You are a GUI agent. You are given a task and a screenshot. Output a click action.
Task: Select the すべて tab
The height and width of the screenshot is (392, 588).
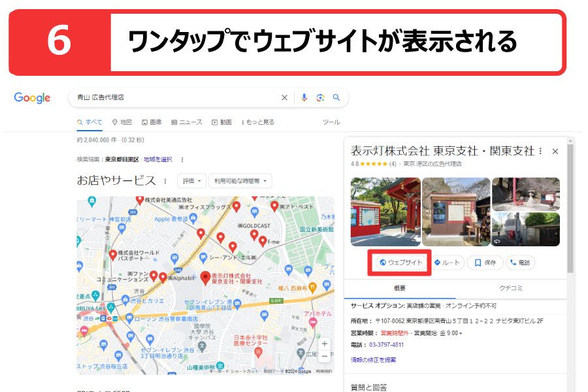pos(90,122)
